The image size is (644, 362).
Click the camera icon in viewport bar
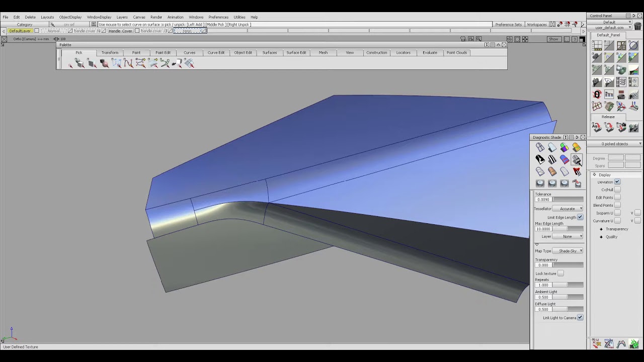471,39
